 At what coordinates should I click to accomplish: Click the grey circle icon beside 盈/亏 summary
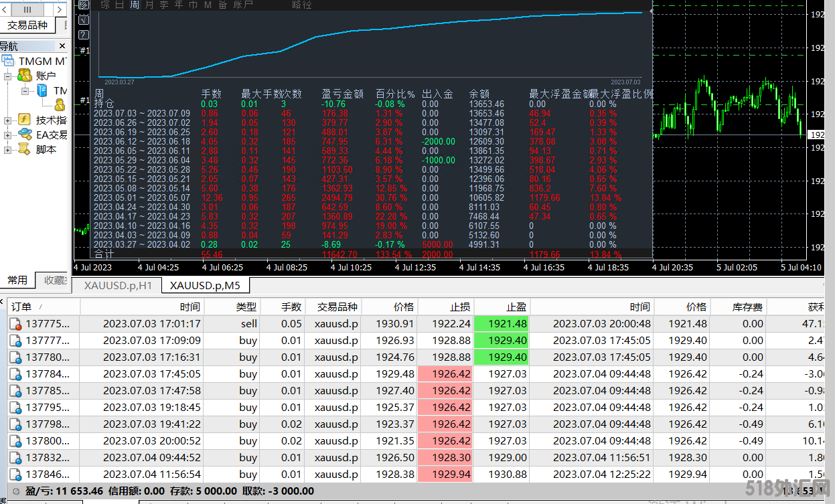[x=16, y=491]
